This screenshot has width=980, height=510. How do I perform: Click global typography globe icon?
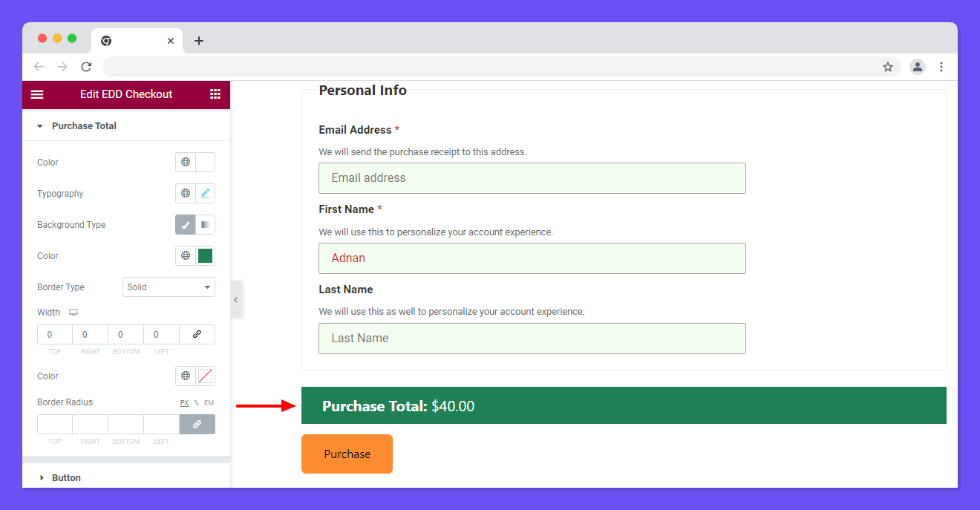[x=186, y=194]
